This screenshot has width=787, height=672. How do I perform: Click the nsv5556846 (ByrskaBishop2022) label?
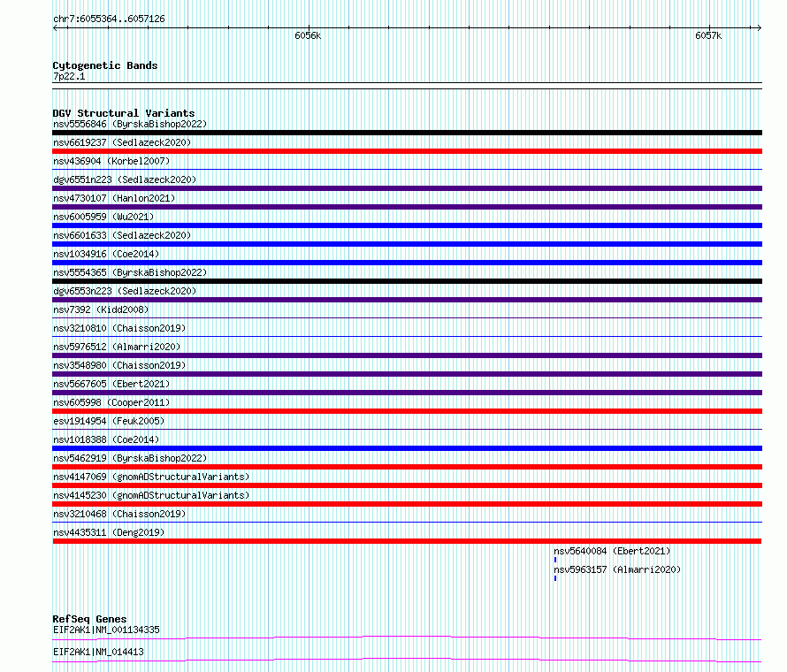click(x=130, y=124)
